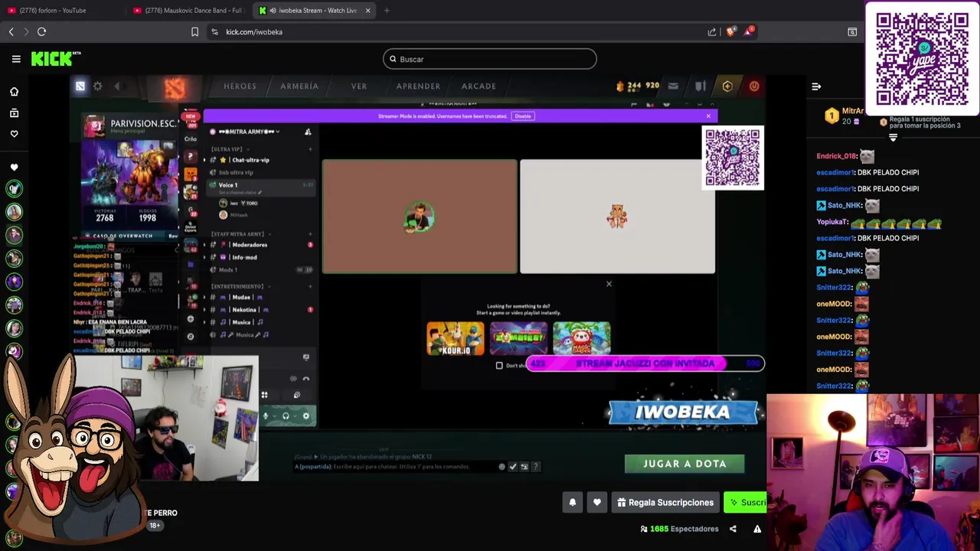Open Discord user settings gear
Image resolution: width=980 pixels, height=551 pixels.
(305, 416)
